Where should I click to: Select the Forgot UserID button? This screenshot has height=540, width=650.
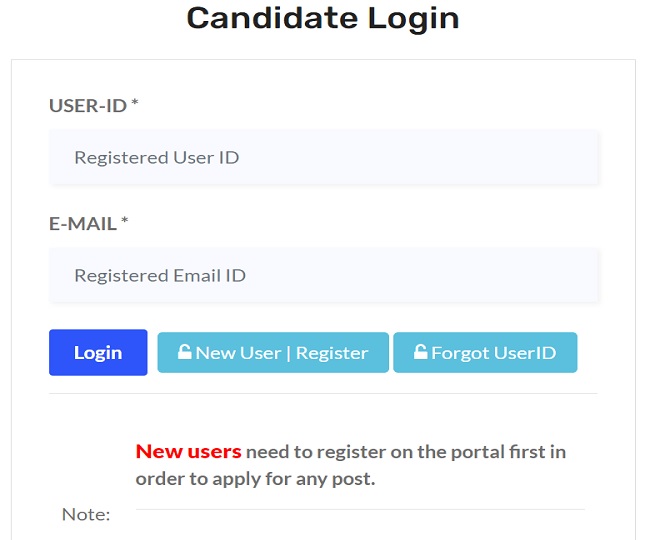click(485, 353)
